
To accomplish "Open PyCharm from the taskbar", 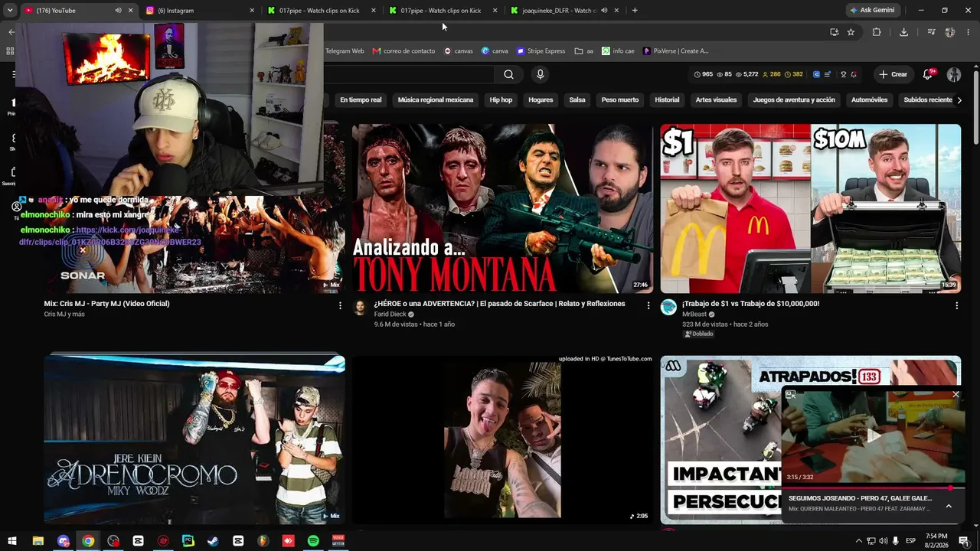I will [188, 541].
